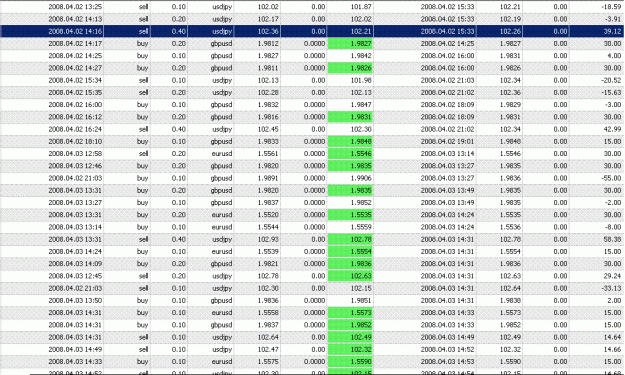Click the profit value 4.00
Viewport: 625px width, 375px height.
click(614, 56)
